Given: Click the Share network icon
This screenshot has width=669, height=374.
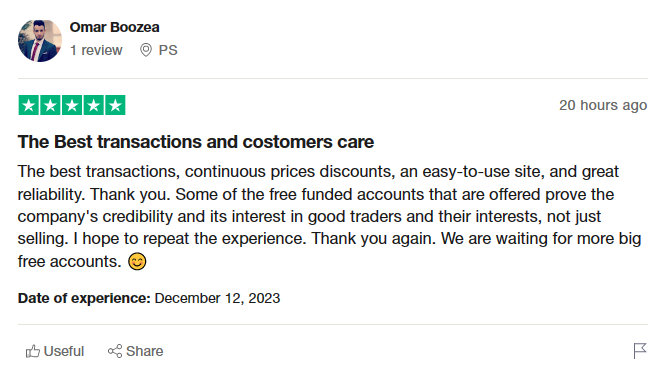Looking at the screenshot, I should [x=115, y=351].
